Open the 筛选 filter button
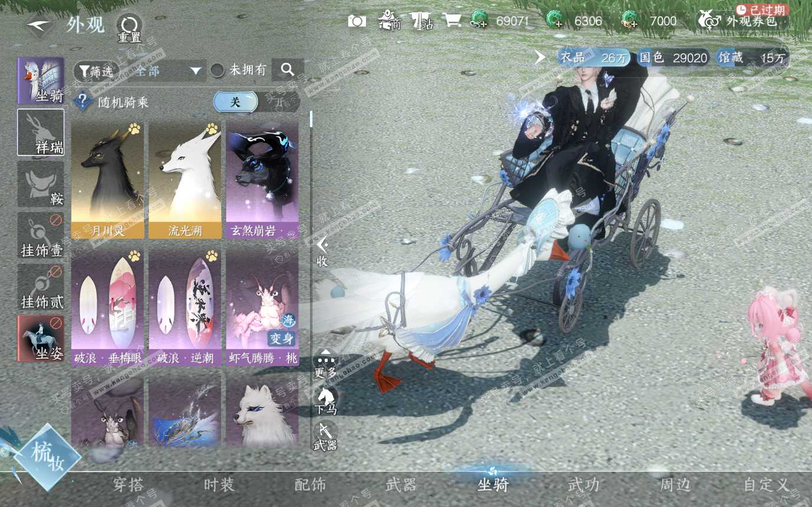The height and width of the screenshot is (507, 812). (95, 71)
